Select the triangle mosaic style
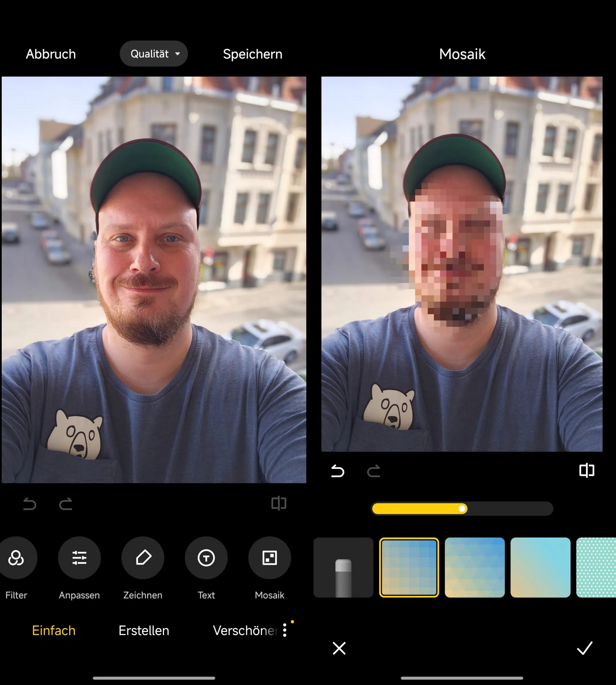The image size is (616, 685). (x=475, y=567)
